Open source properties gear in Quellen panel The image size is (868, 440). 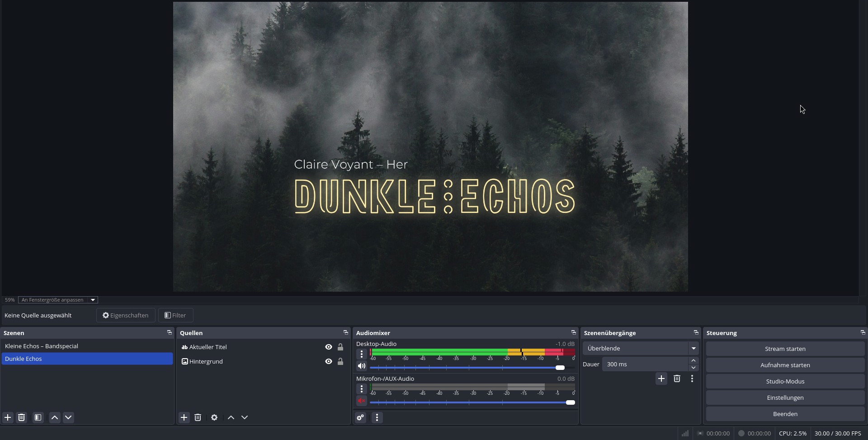point(214,417)
